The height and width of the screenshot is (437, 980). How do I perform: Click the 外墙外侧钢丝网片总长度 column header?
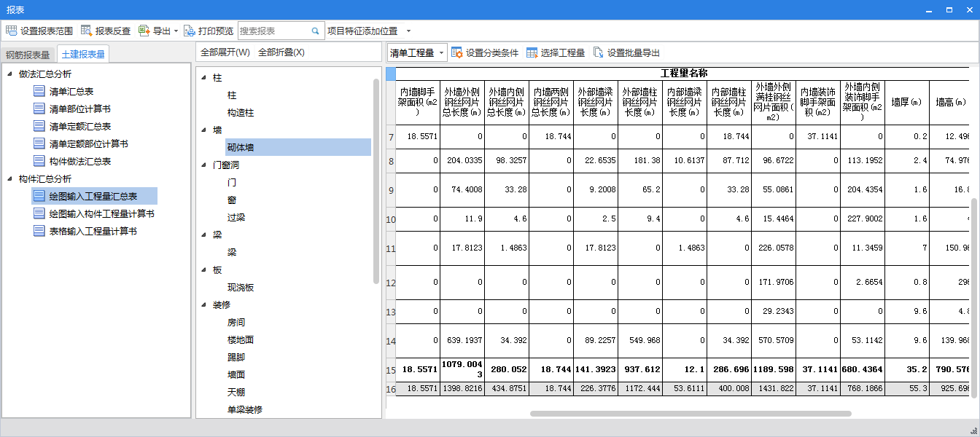coord(462,103)
